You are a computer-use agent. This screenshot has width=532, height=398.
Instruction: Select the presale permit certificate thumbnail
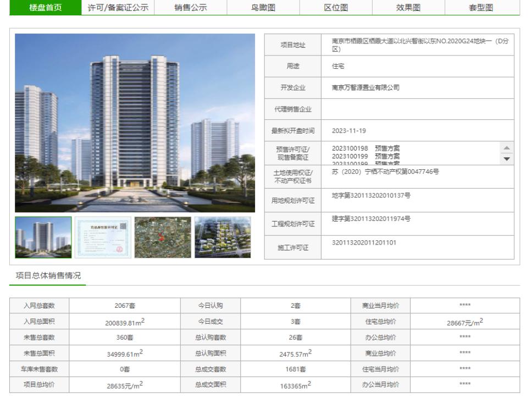coord(103,237)
